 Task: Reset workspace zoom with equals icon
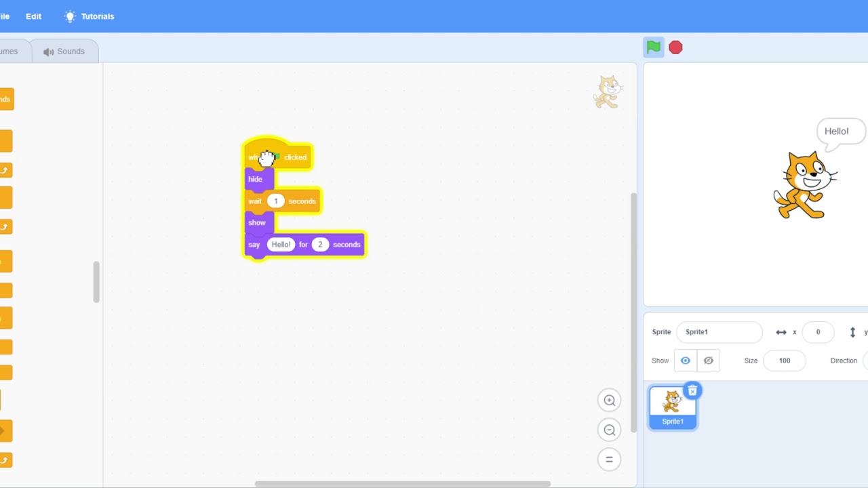tap(609, 459)
